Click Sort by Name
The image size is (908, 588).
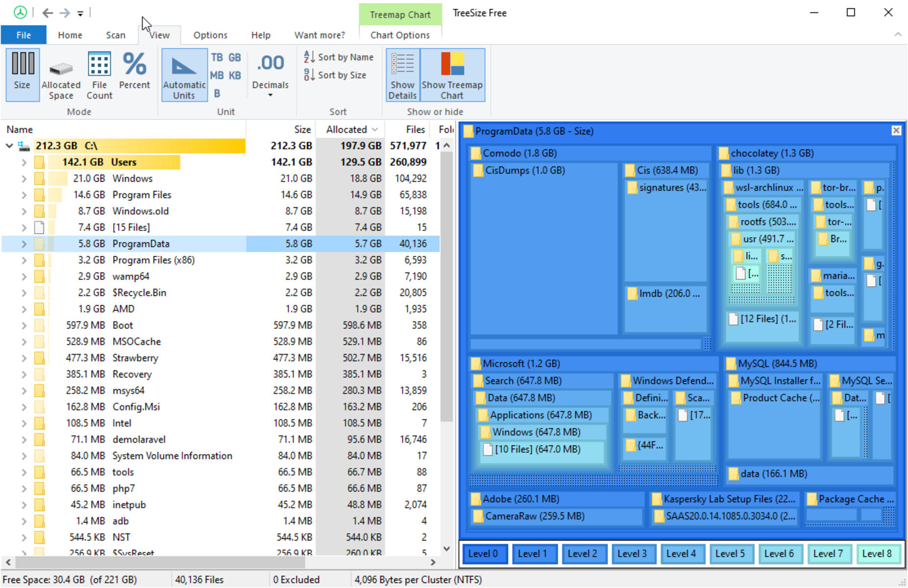(339, 57)
